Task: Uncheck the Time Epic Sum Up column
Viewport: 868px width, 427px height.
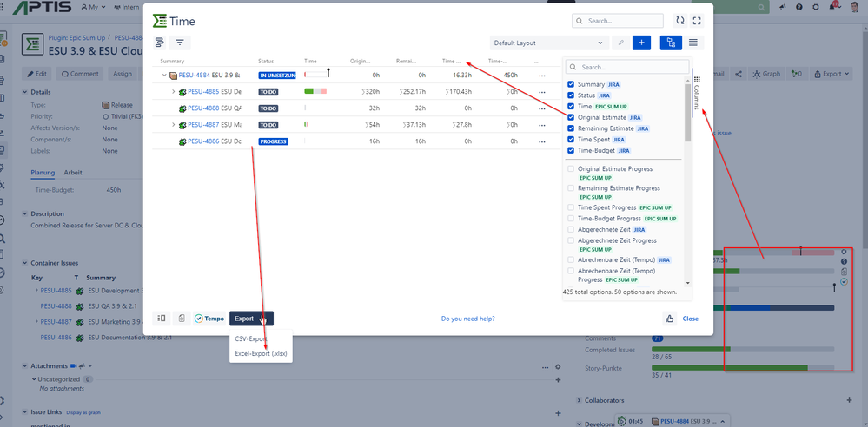Action: [571, 106]
